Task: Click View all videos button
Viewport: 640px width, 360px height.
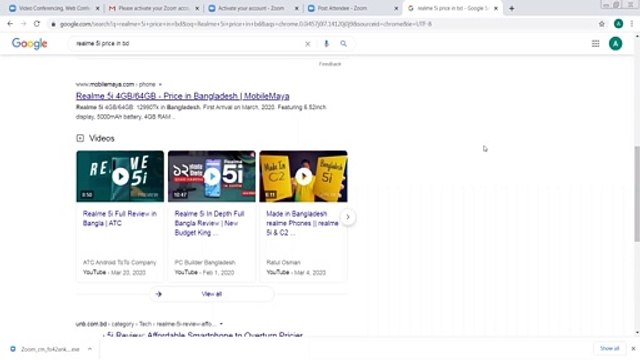Action: point(211,294)
